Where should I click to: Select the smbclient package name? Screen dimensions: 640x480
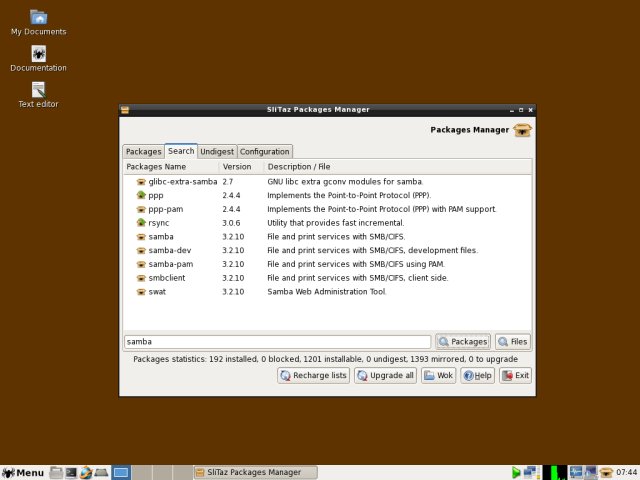point(167,278)
